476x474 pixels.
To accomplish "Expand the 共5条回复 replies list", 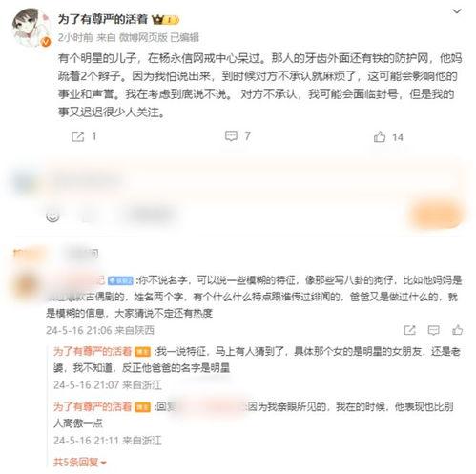I will click(x=79, y=463).
